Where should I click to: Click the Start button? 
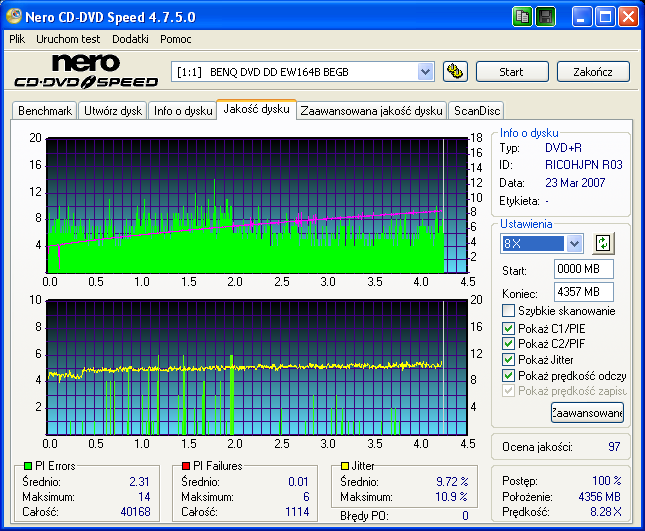click(512, 72)
